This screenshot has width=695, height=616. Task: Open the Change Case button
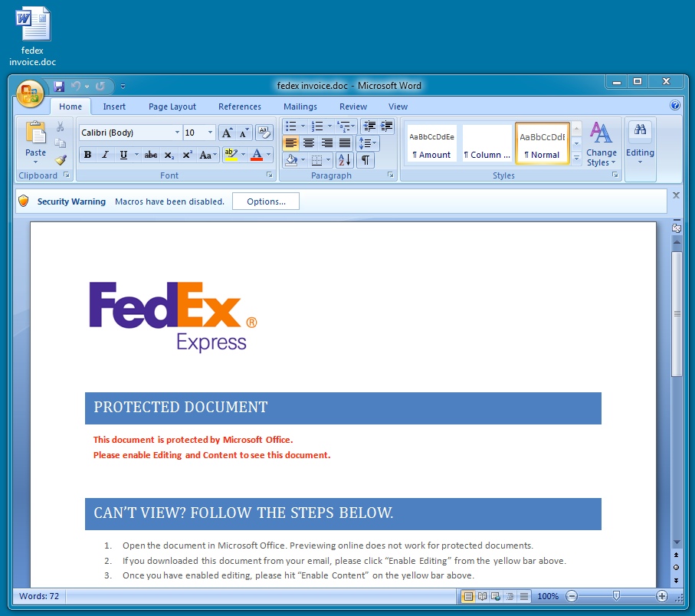pos(208,155)
